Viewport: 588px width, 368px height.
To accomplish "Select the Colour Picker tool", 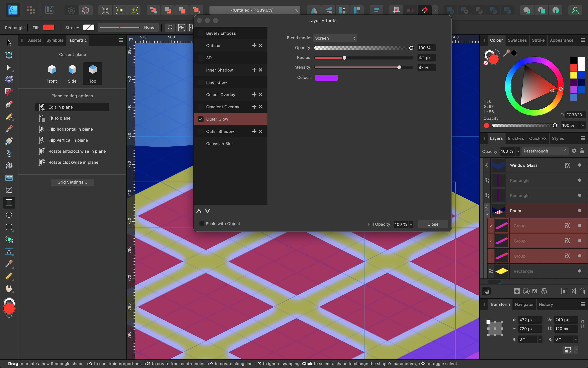I will coord(9,264).
